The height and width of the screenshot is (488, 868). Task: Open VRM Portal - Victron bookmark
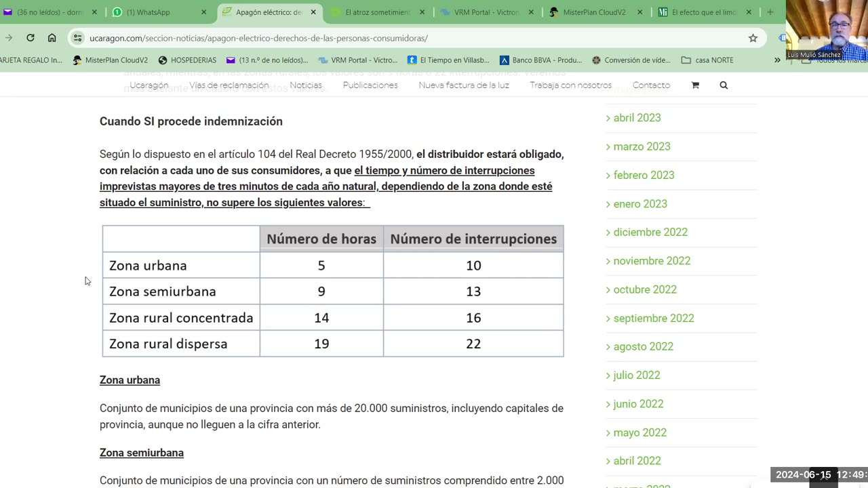357,60
